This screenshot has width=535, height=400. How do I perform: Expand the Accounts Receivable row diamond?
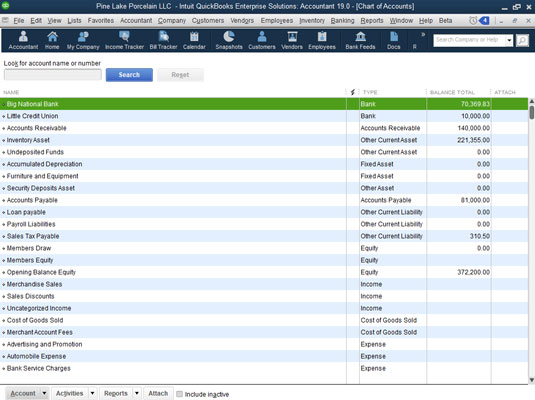click(x=4, y=128)
